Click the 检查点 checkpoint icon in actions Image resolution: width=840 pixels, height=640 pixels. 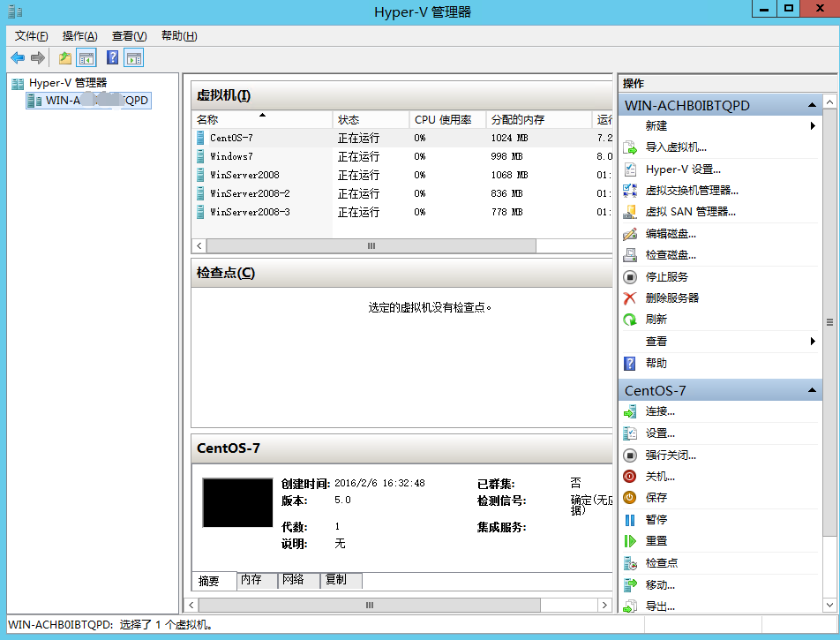point(630,563)
